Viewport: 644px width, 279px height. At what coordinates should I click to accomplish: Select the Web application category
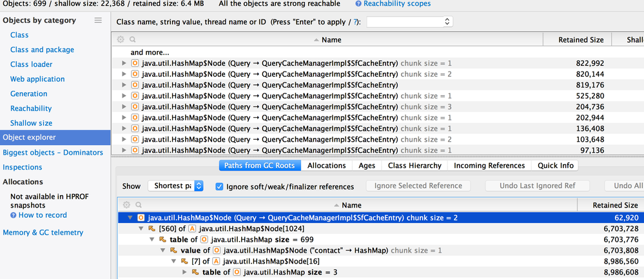[37, 79]
